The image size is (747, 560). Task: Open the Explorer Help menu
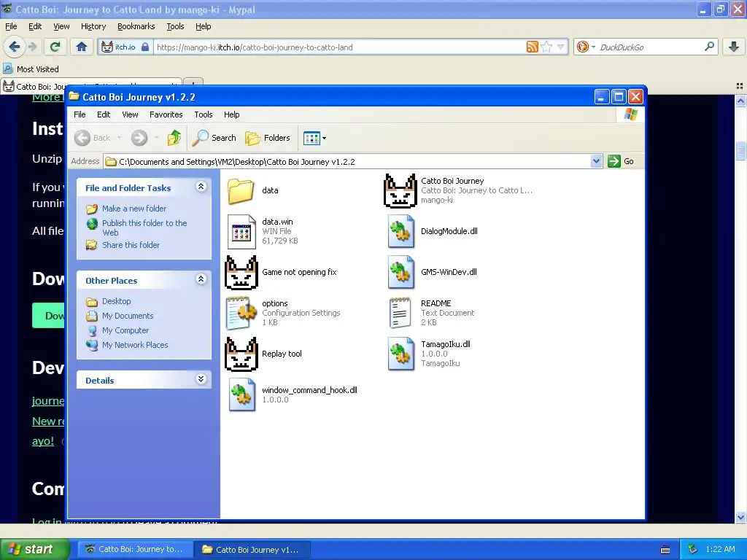point(231,114)
